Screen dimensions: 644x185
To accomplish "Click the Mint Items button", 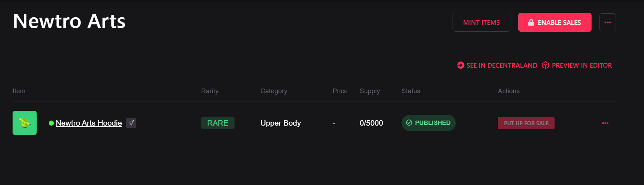I will point(481,22).
